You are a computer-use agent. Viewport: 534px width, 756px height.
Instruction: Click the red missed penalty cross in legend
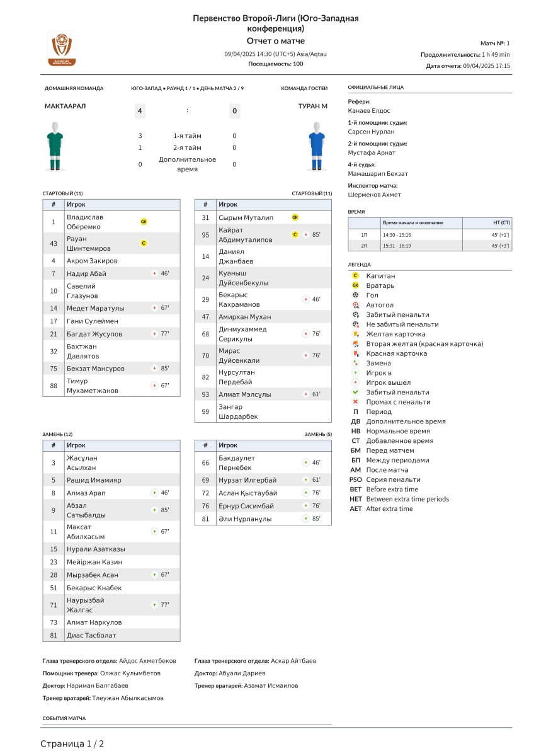click(x=356, y=402)
